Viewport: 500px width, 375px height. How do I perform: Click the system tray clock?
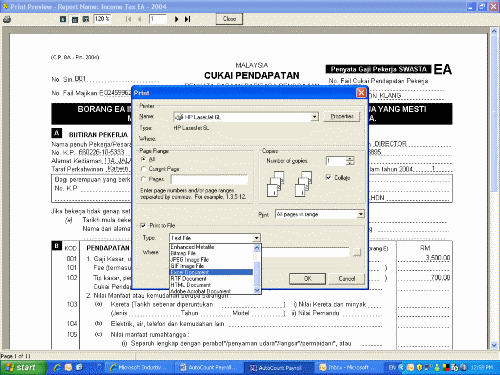click(482, 367)
